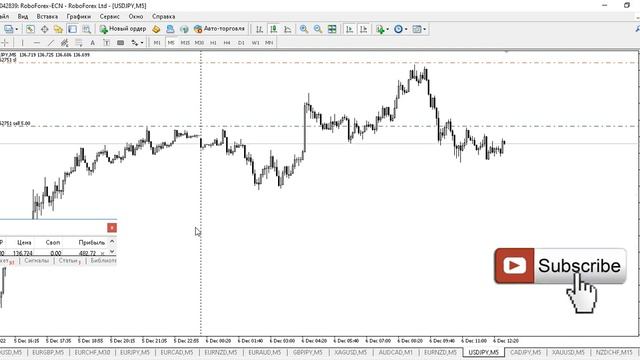
Task: Switch to the GBPJPY,M5 chart tab
Action: point(307,352)
